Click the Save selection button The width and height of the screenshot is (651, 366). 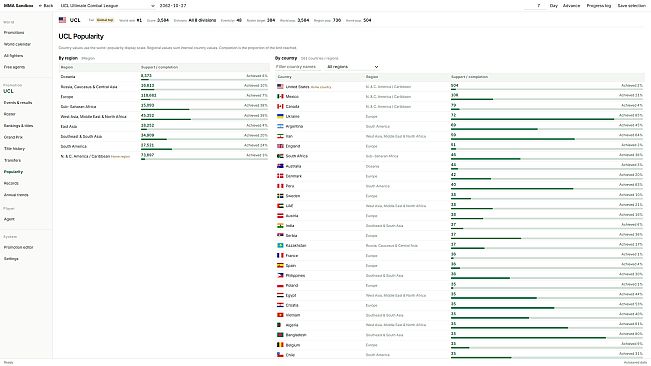pos(631,6)
